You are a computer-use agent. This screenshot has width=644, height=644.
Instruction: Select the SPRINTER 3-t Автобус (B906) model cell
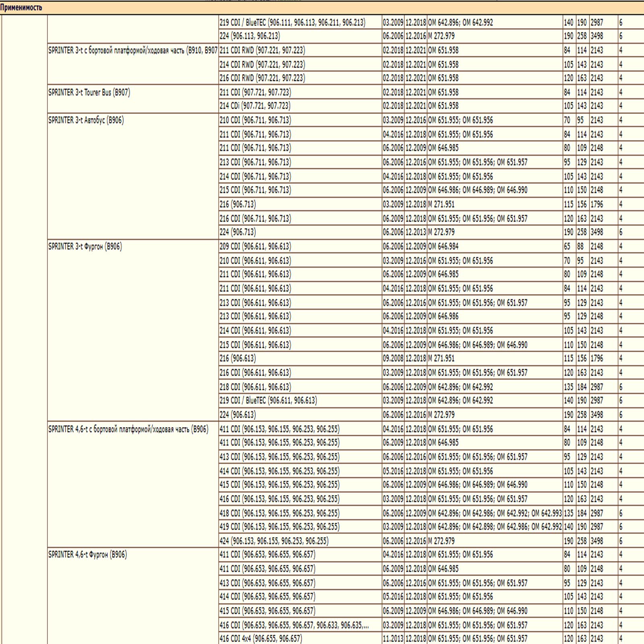(86, 120)
